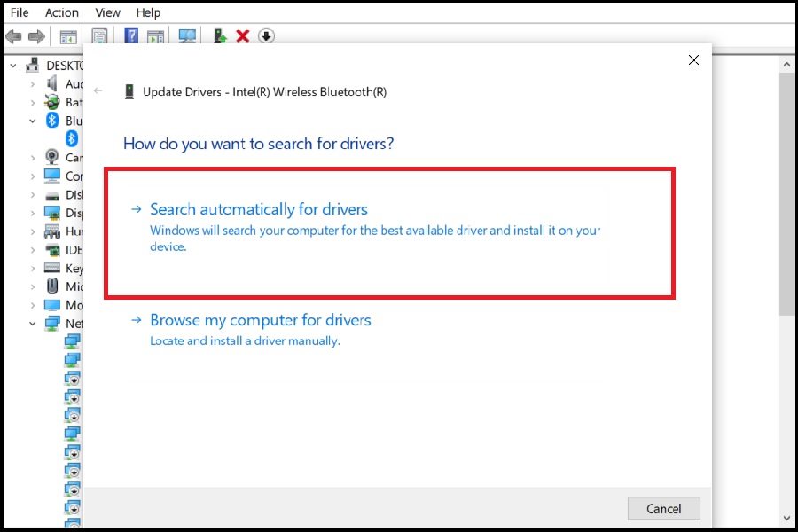Select the Mice category icon
Screen dimensions: 798x532
(52, 286)
